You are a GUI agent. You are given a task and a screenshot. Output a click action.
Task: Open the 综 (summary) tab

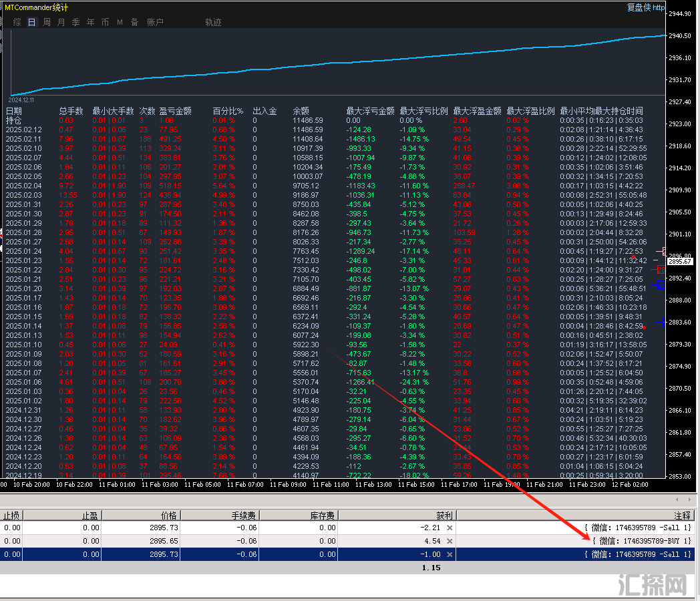click(x=17, y=22)
